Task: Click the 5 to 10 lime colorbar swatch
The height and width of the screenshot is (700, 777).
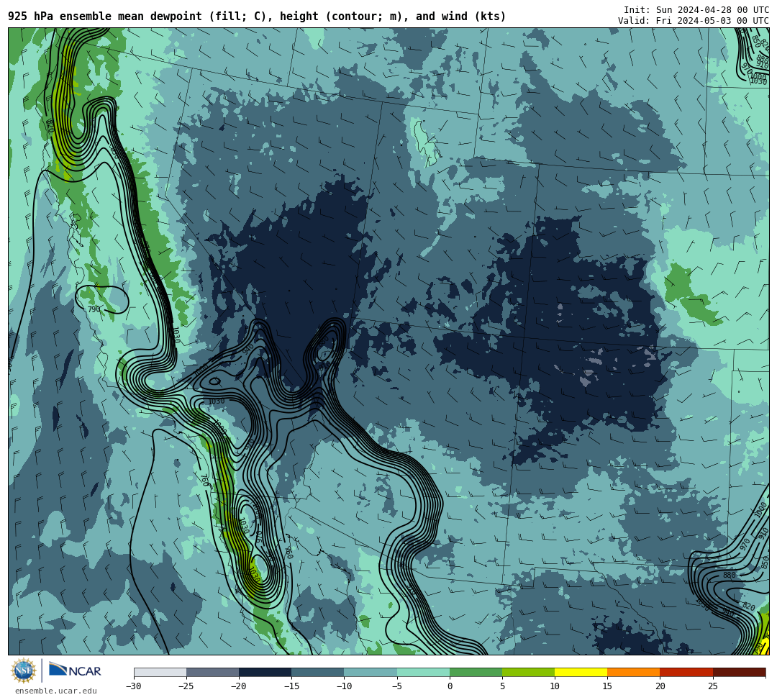Action: (x=528, y=672)
